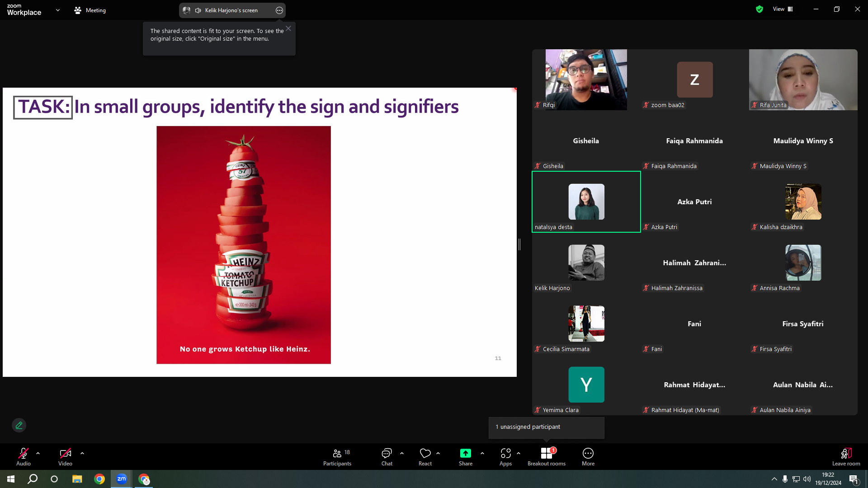Open the annotate pencil tool
868x488 pixels.
point(19,425)
